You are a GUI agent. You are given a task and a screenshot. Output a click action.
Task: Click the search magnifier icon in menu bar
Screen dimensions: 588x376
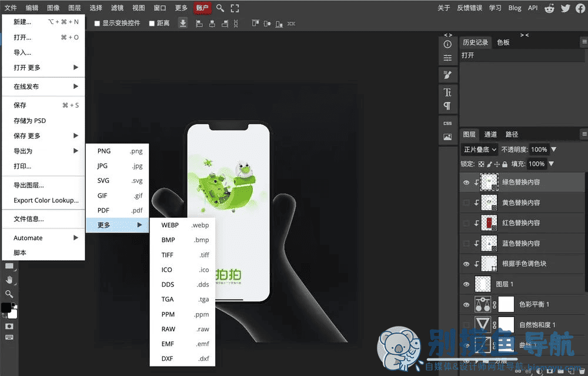(x=220, y=8)
